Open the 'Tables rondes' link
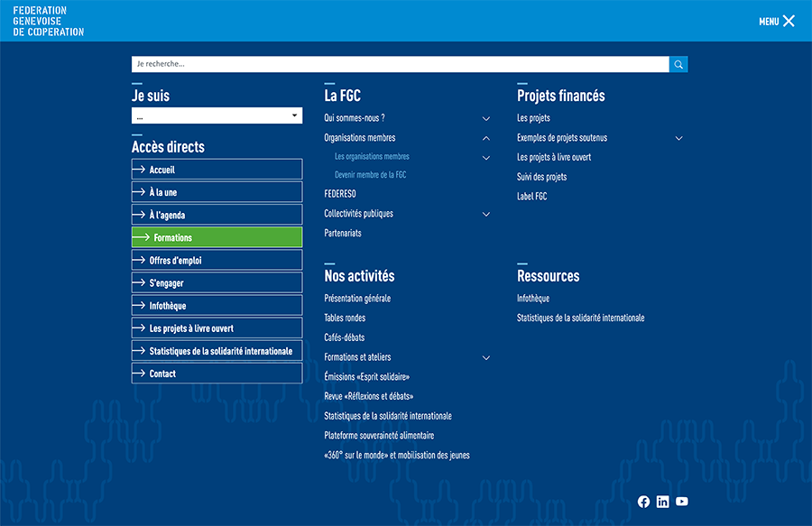 pyautogui.click(x=345, y=318)
